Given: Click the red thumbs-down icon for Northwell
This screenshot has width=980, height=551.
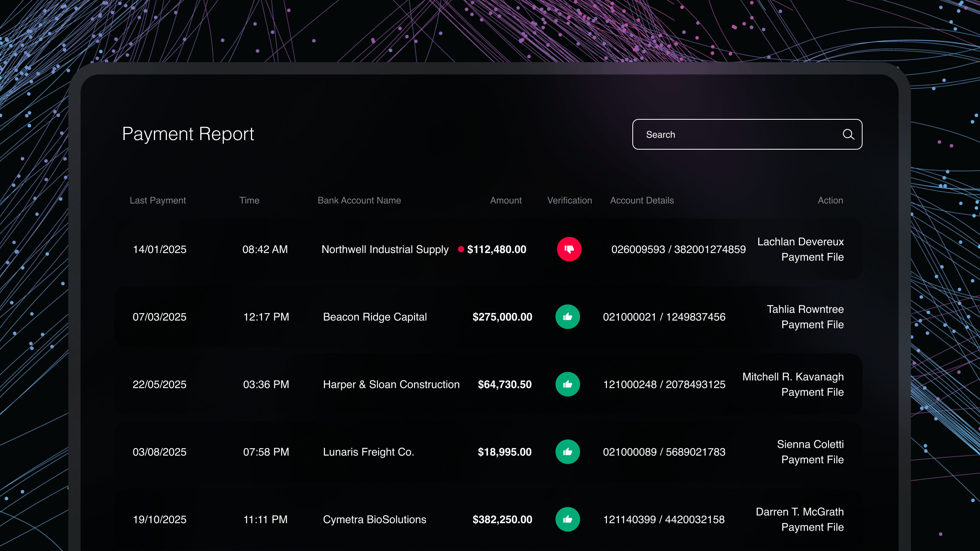Looking at the screenshot, I should coord(569,249).
